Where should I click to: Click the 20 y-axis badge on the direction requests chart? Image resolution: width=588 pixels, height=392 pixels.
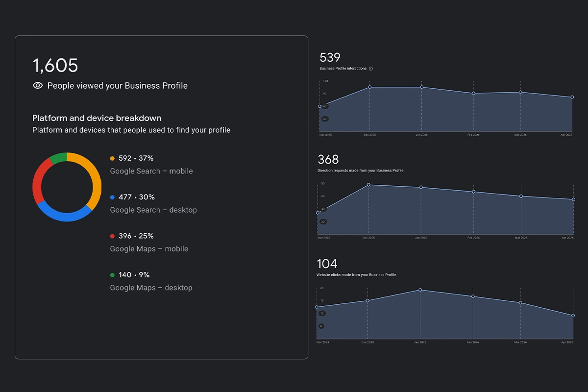click(323, 221)
